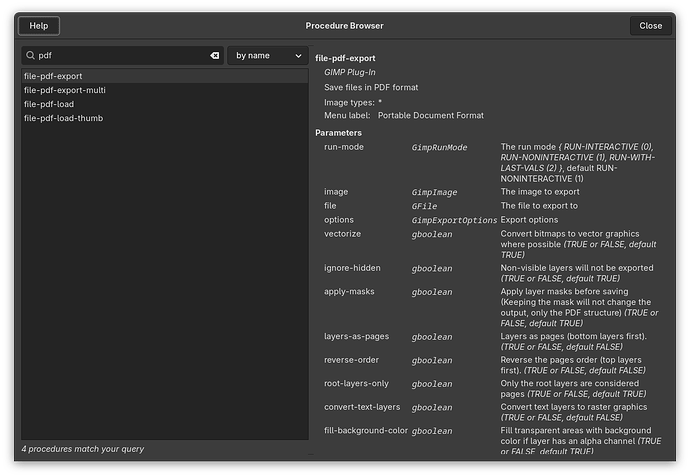Click the vectorize parameter name
690x476 pixels.
(342, 234)
